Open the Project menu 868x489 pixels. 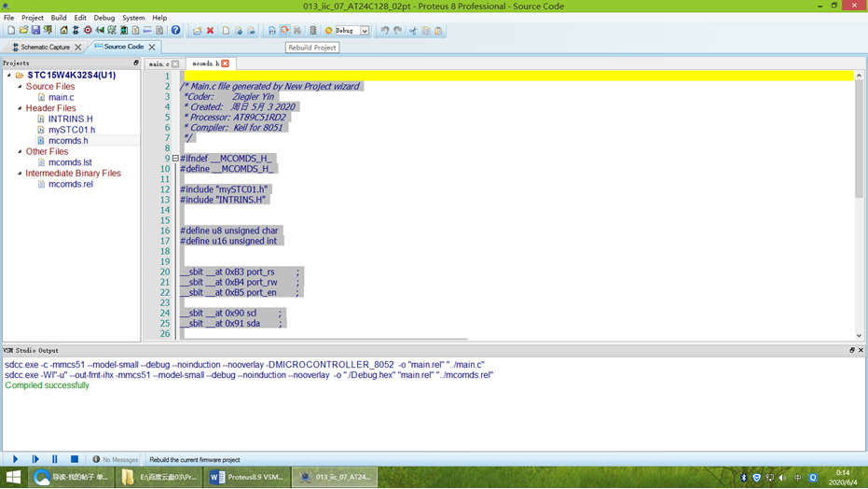point(32,18)
